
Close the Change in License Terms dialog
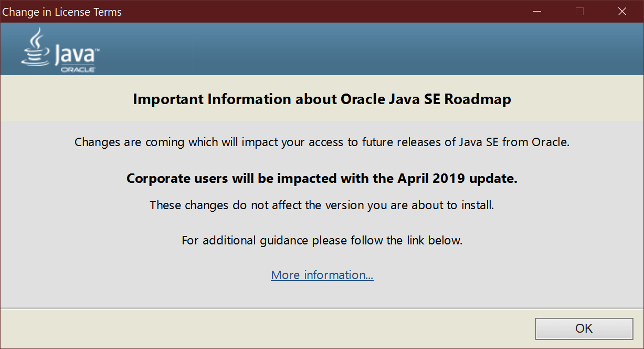pos(622,12)
